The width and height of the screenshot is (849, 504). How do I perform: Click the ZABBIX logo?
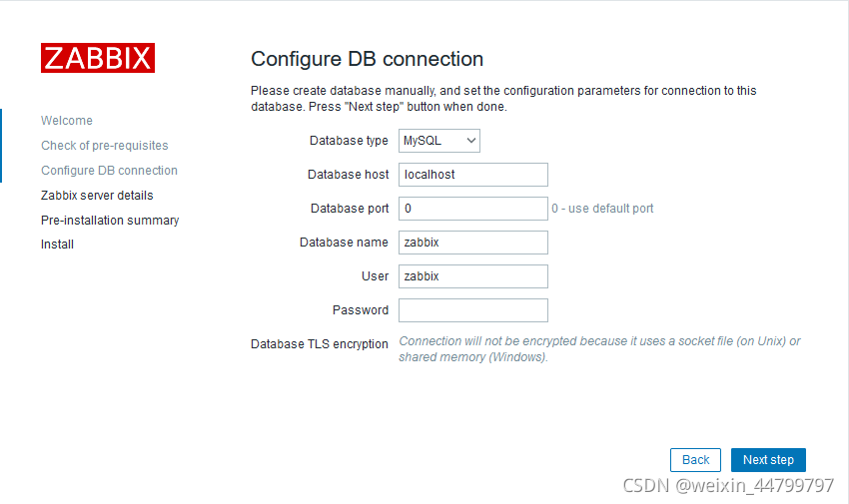98,58
